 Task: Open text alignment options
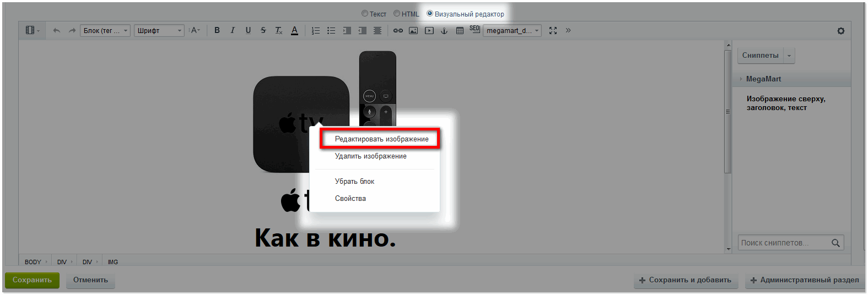378,30
